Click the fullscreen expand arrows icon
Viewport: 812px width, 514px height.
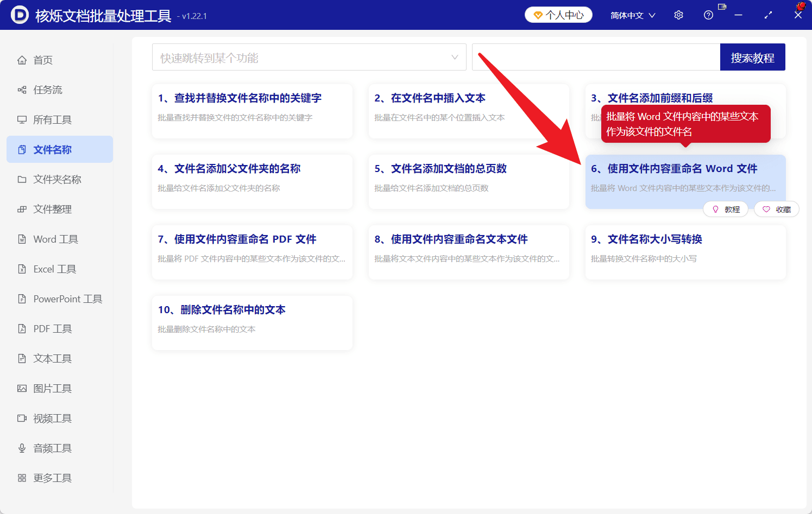point(768,15)
